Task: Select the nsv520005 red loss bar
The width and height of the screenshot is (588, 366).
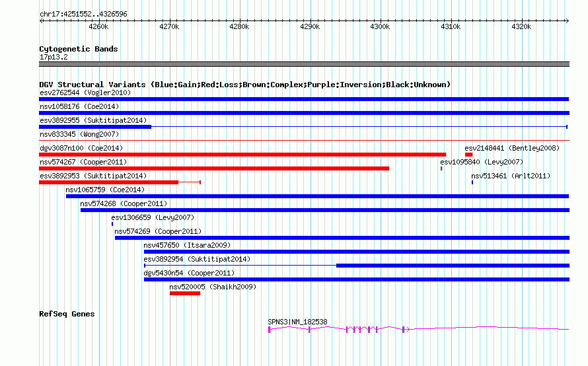Action: click(x=185, y=293)
